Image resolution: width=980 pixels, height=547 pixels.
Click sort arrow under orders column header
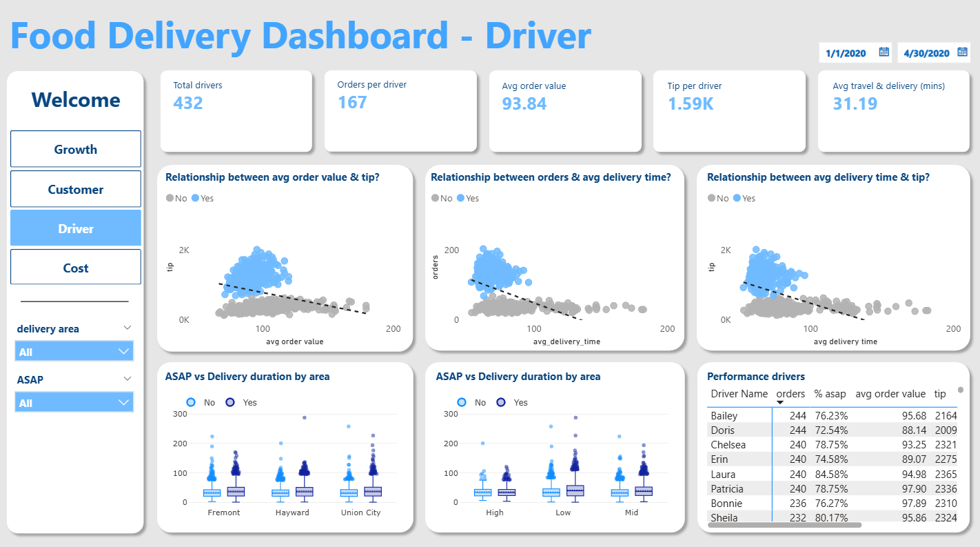point(780,403)
